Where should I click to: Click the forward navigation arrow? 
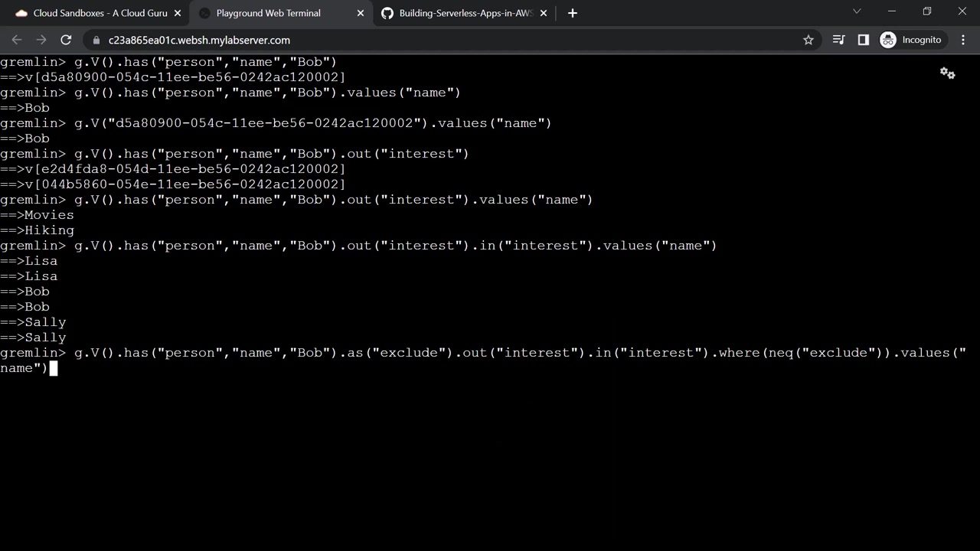[x=41, y=40]
